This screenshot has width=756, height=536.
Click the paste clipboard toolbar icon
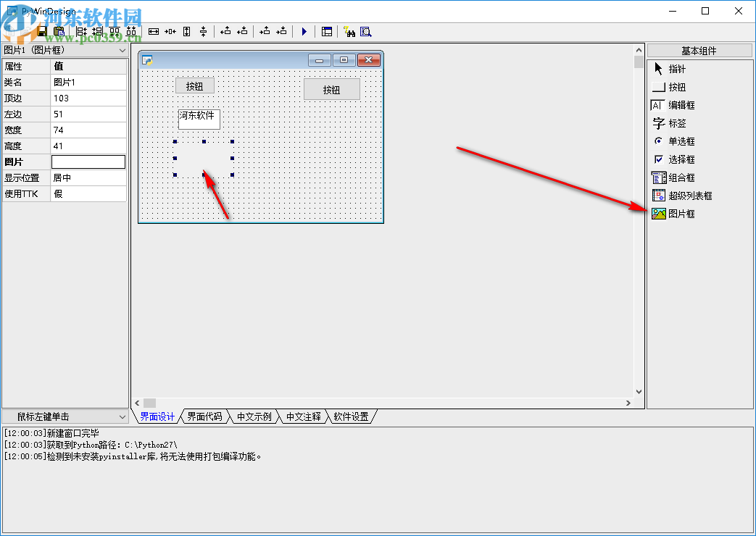(59, 31)
